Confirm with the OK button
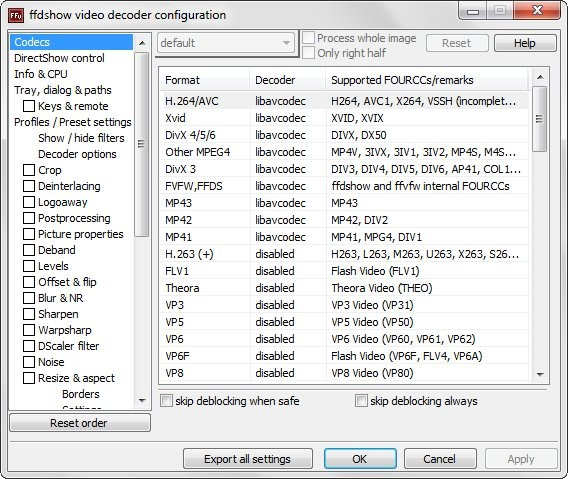 [360, 459]
